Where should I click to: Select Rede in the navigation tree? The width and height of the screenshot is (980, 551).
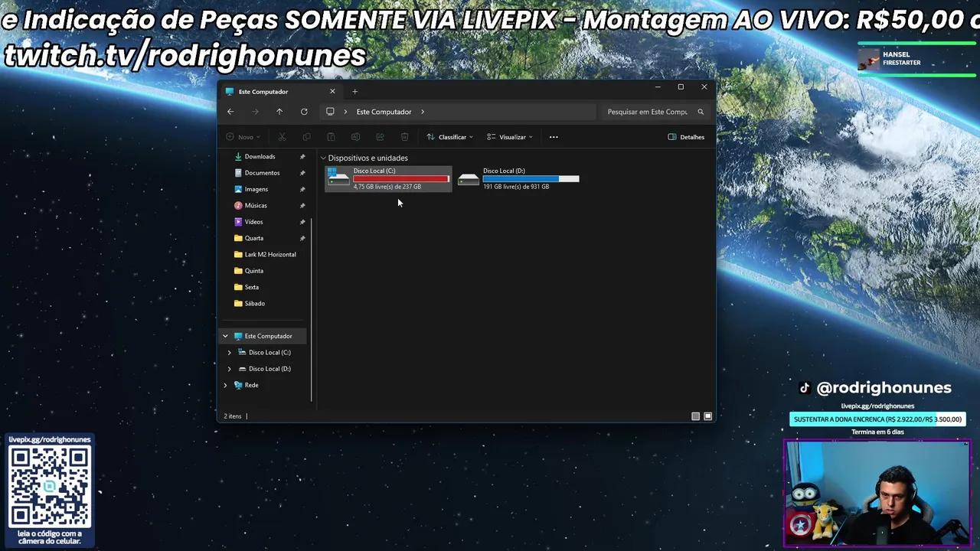[251, 386]
